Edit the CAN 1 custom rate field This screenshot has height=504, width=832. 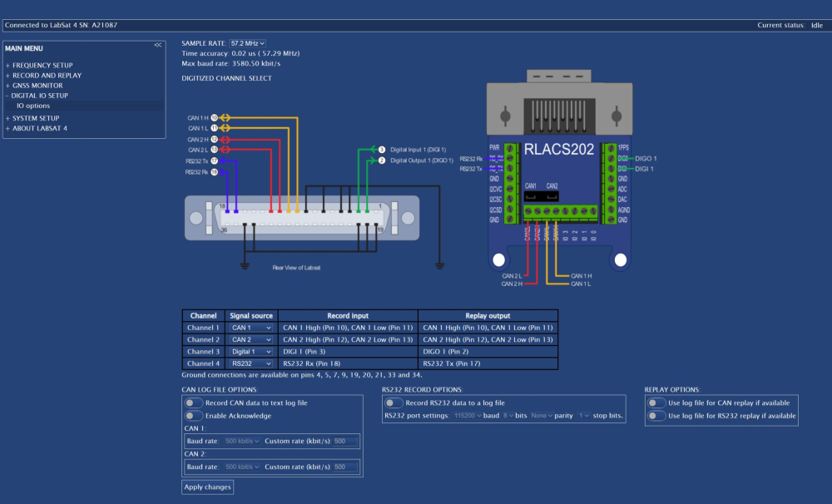point(343,442)
